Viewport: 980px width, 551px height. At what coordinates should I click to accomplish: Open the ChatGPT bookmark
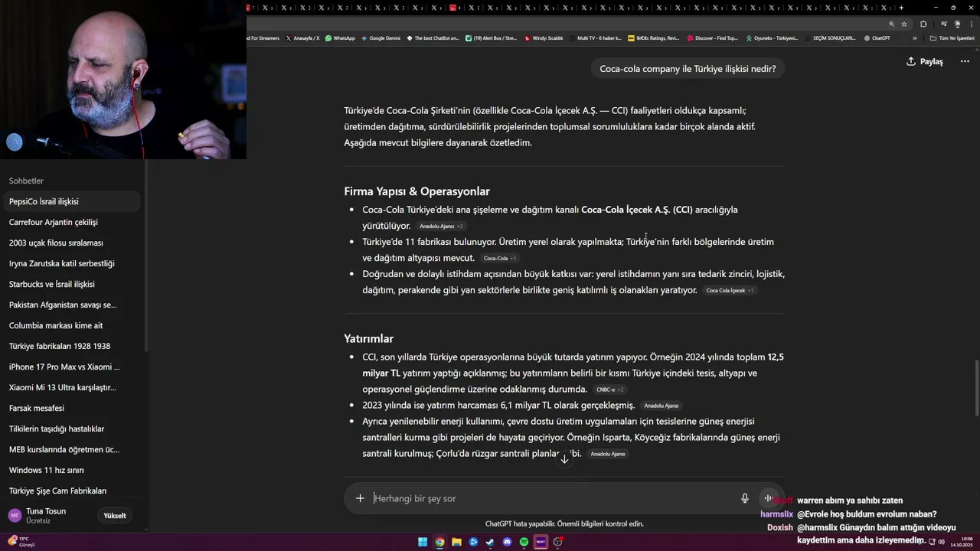pos(877,37)
